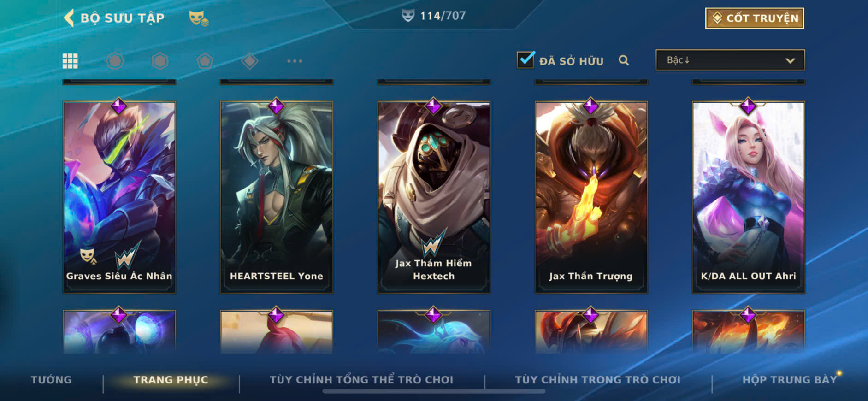Filter by the hexagon rarity gem icon

pos(160,61)
